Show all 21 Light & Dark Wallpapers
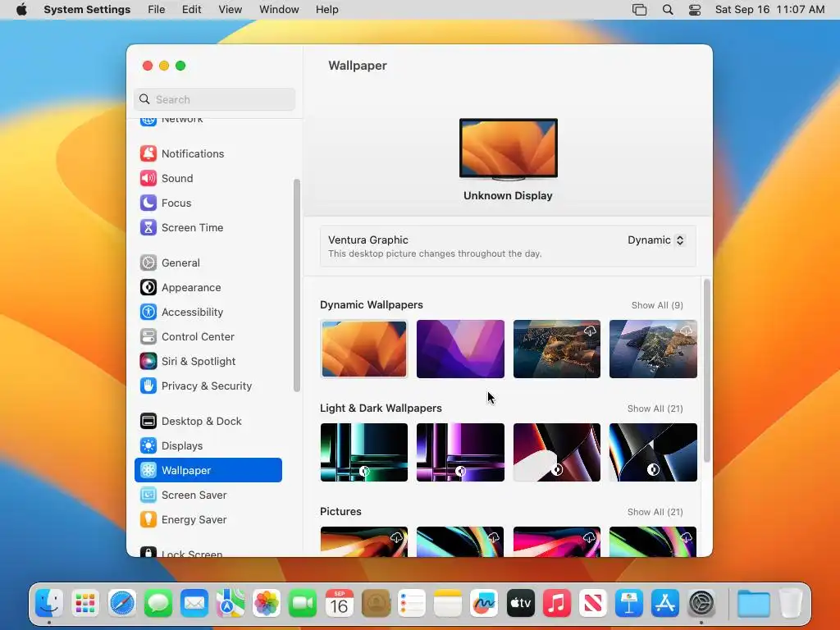The width and height of the screenshot is (840, 630). (655, 409)
